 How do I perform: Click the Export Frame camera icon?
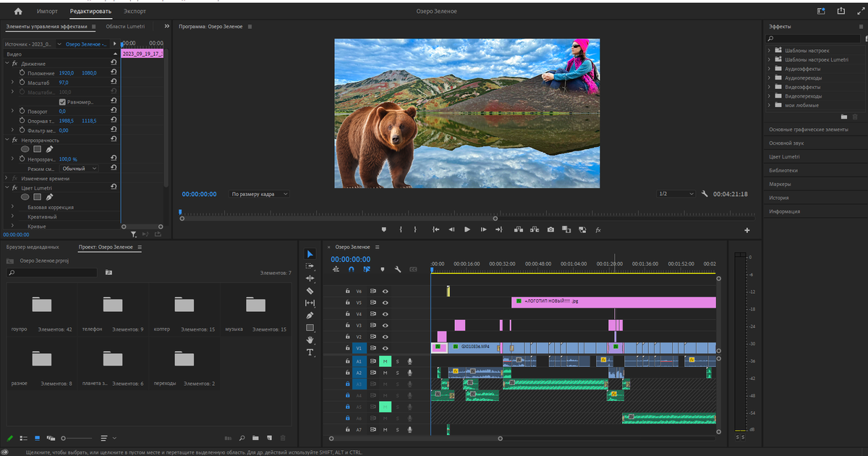550,229
